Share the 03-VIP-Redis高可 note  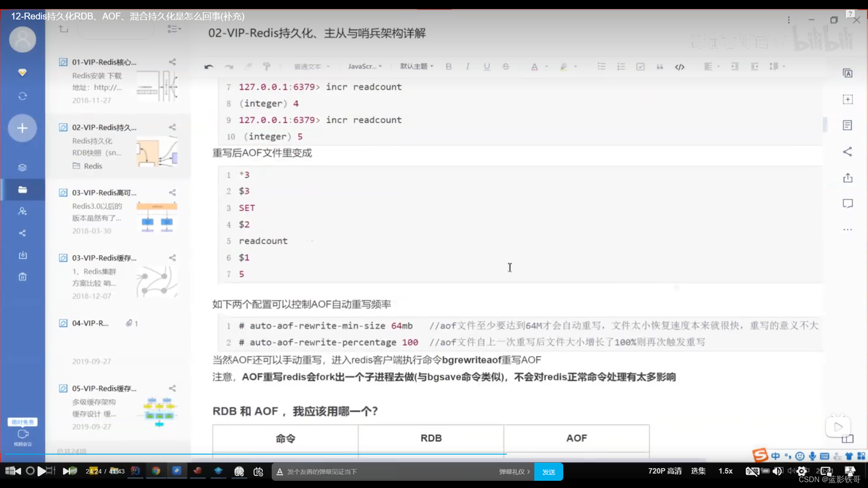(x=172, y=192)
